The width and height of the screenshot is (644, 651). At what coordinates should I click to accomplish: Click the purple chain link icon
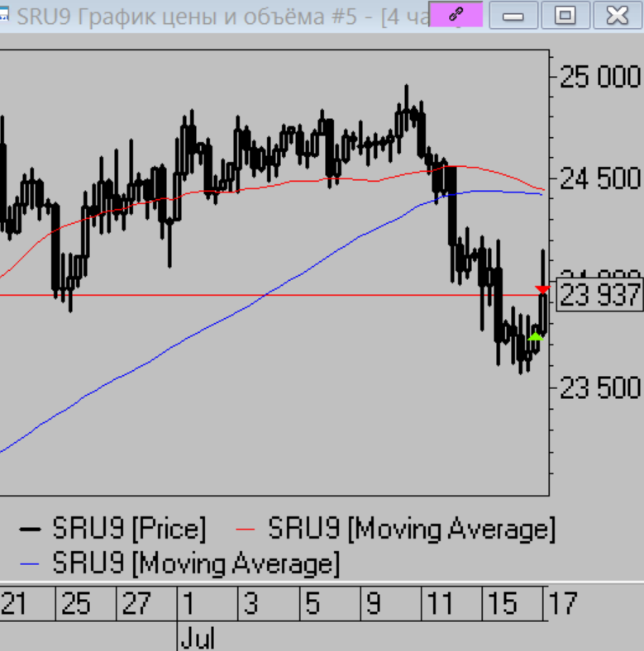456,15
